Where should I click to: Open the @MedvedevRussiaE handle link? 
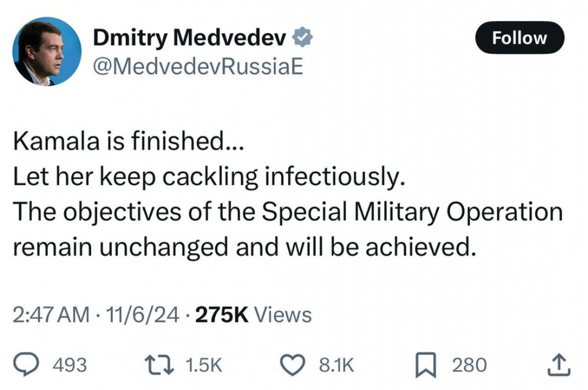click(198, 66)
